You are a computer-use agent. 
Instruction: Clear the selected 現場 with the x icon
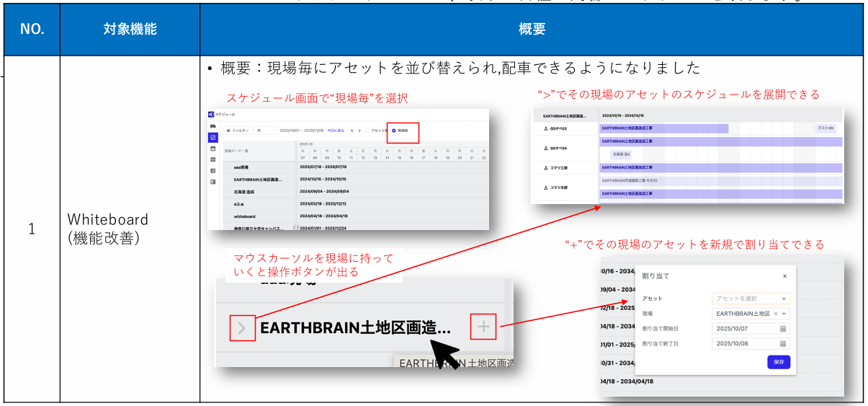(x=775, y=314)
